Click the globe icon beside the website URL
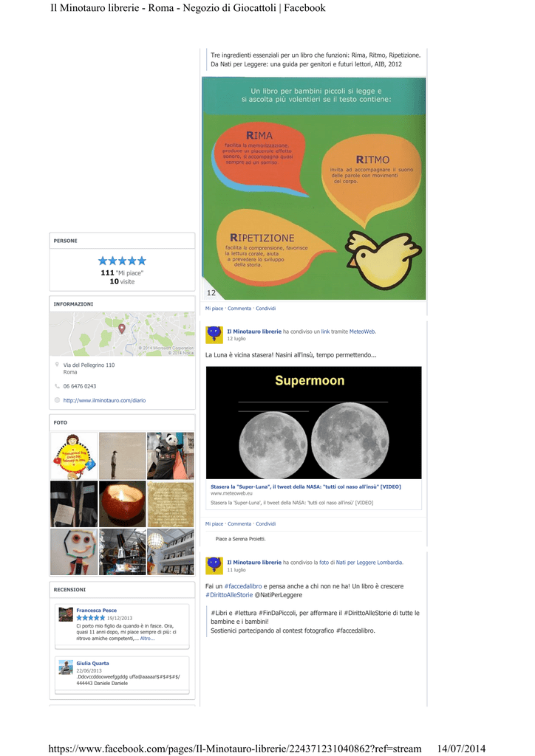Screen dimensions: 535x756 pos(58,400)
